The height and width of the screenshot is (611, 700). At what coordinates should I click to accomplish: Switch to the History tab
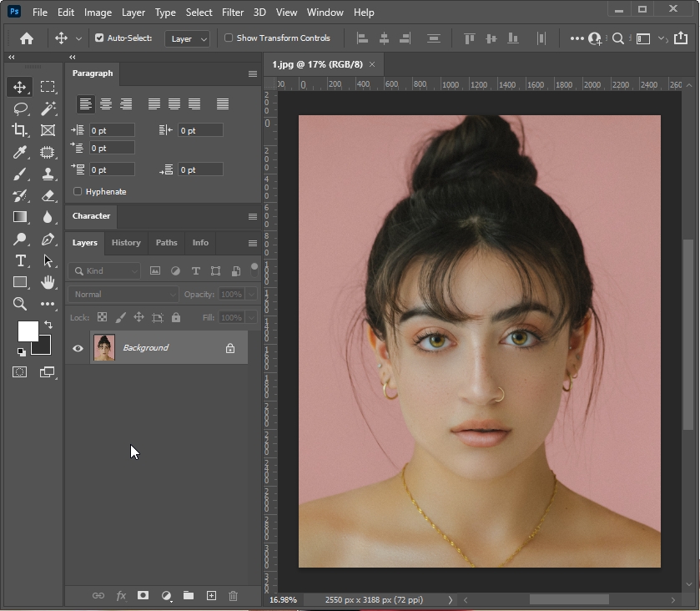coord(126,243)
